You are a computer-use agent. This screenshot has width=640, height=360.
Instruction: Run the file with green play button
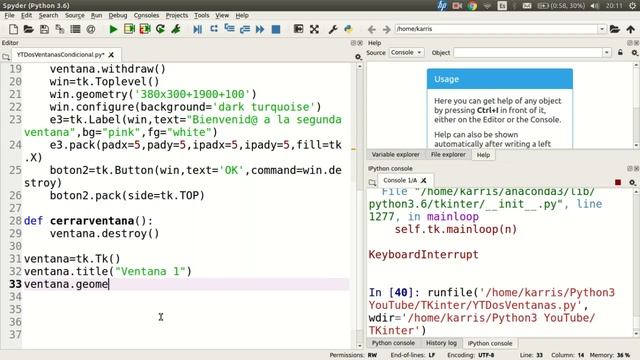[113, 29]
